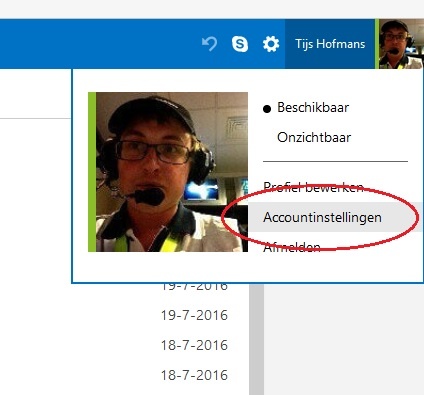Select the first 18-7-2016 message
The image size is (424, 395).
[194, 345]
